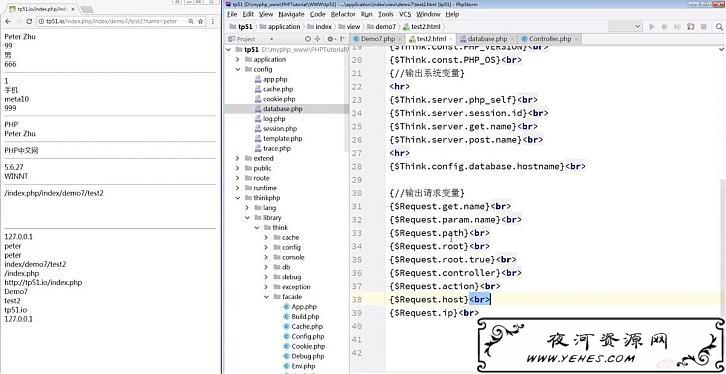Image resolution: width=726 pixels, height=374 pixels.
Task: Select app.php file in config folder
Action: [x=272, y=79]
